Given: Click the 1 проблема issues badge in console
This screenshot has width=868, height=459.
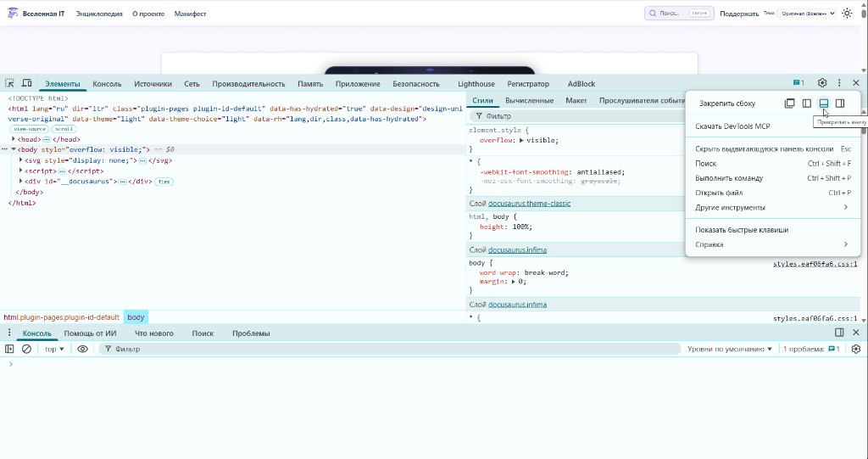Looking at the screenshot, I should click(811, 350).
